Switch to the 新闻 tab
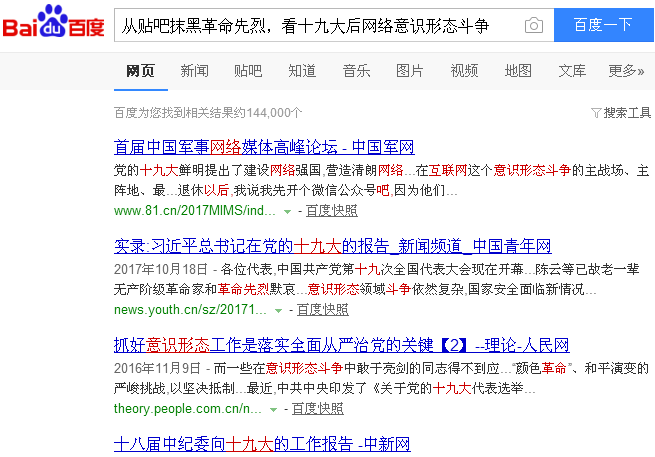Viewport: 655px width, 457px height. pyautogui.click(x=194, y=71)
